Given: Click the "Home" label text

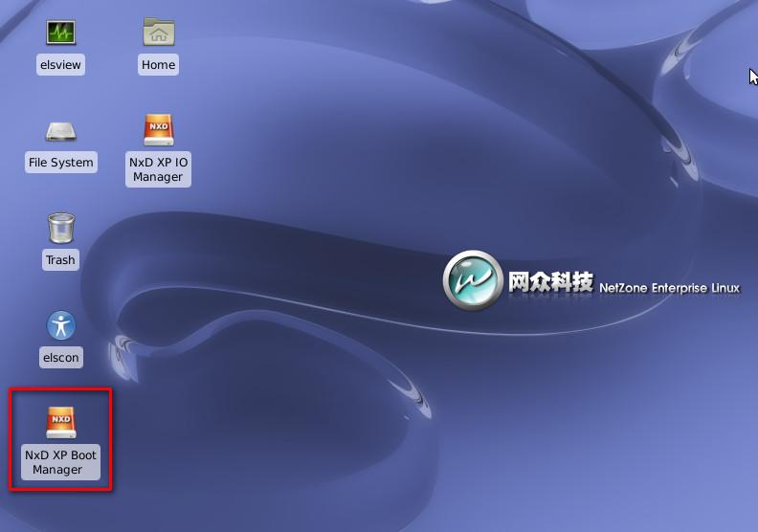Looking at the screenshot, I should click(x=159, y=65).
